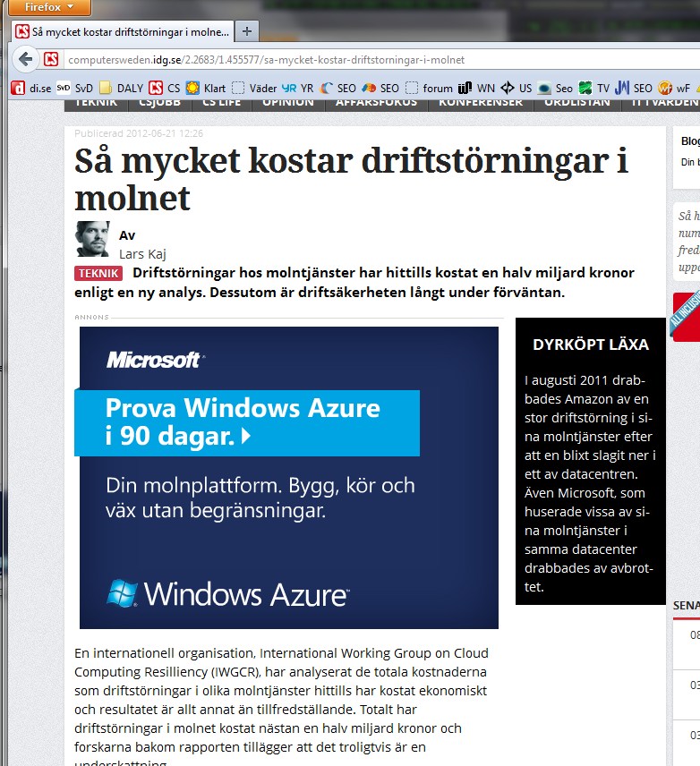This screenshot has height=766, width=700.
Task: Open the SEO bookmark with colorful circles icon
Action: (x=380, y=88)
